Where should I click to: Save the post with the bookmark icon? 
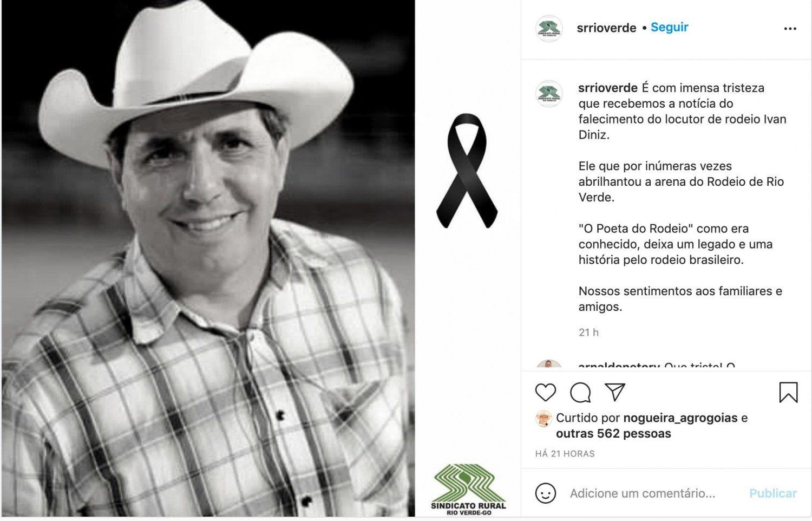[788, 393]
